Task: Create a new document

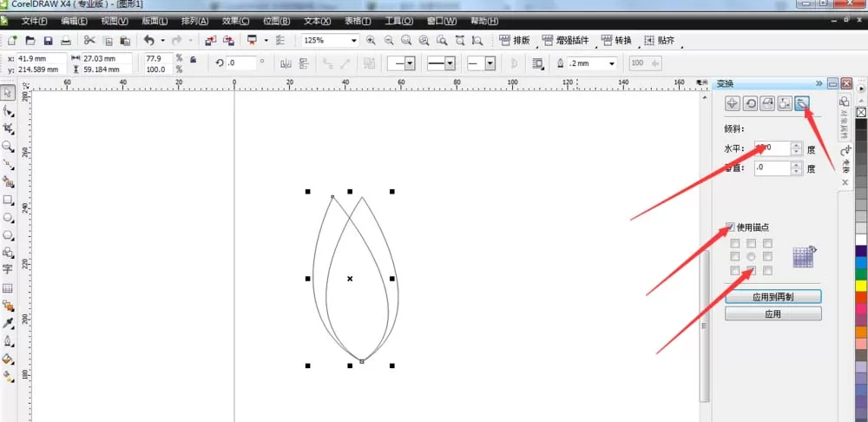Action: click(x=12, y=41)
